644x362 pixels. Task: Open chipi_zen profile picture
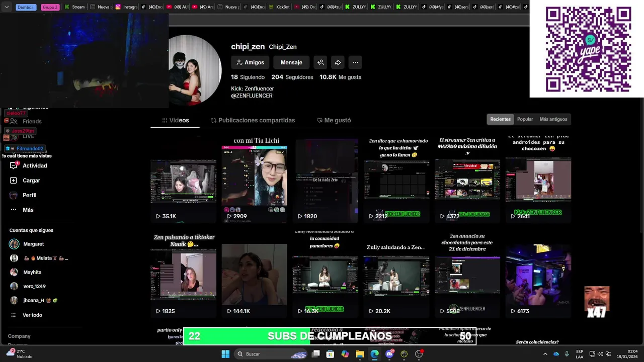tap(195, 70)
